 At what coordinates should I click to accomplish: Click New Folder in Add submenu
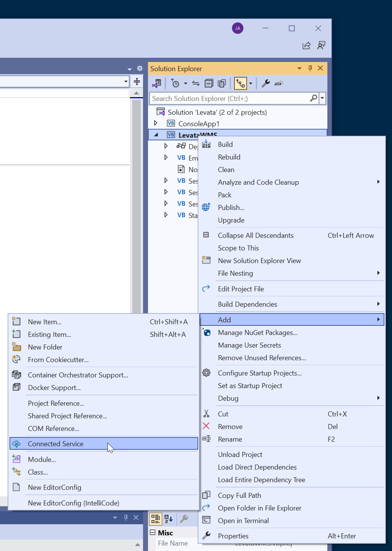[104, 347]
